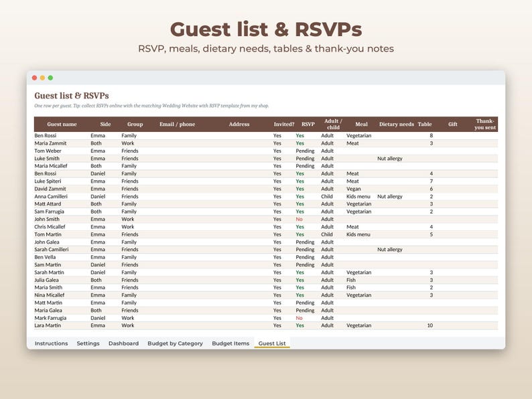Click the red No RSVP for John Smith
532x399 pixels.
coord(299,219)
